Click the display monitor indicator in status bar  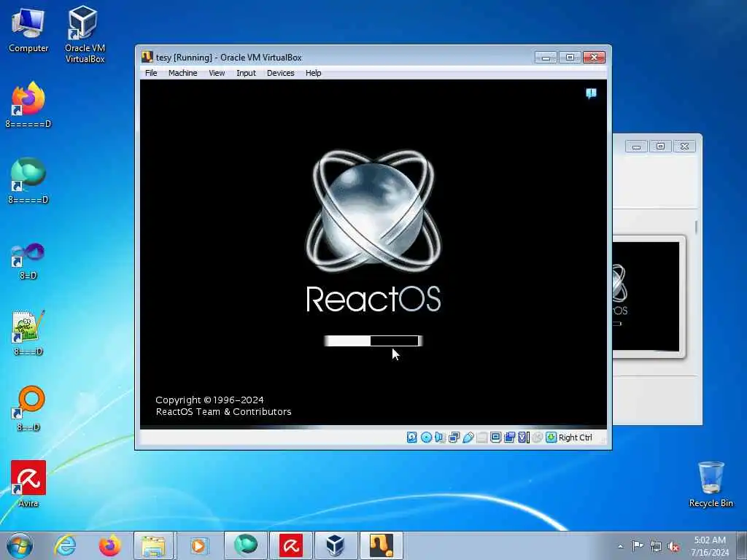click(495, 437)
